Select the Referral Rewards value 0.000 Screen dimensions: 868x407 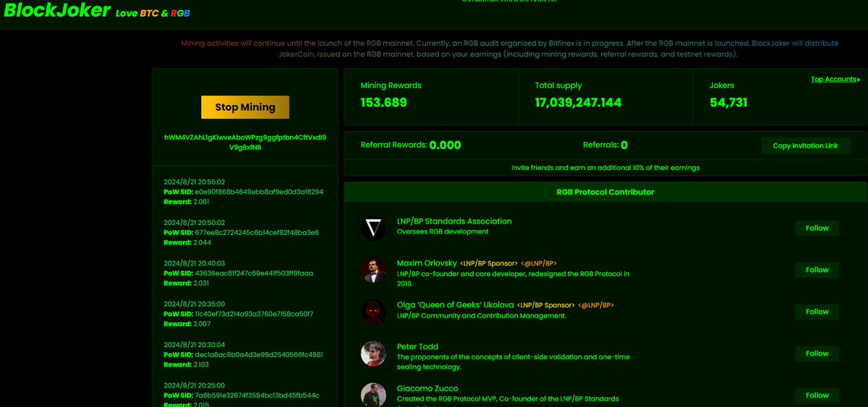coord(445,145)
